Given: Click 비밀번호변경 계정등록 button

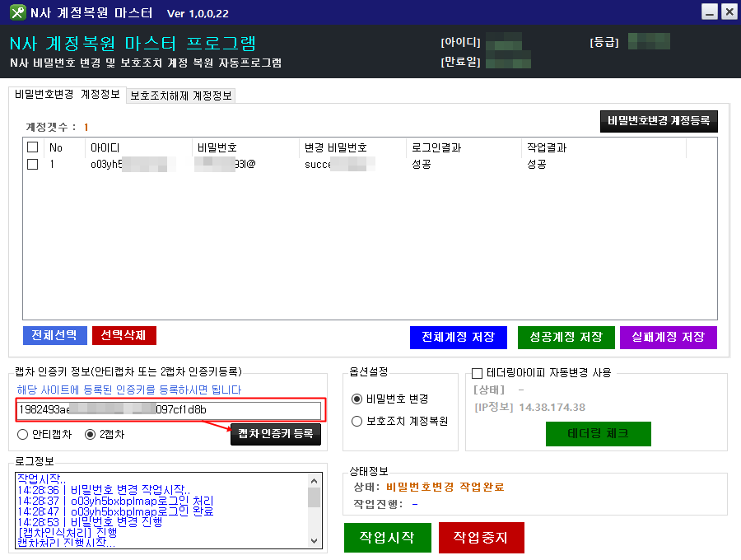Looking at the screenshot, I should 659,121.
